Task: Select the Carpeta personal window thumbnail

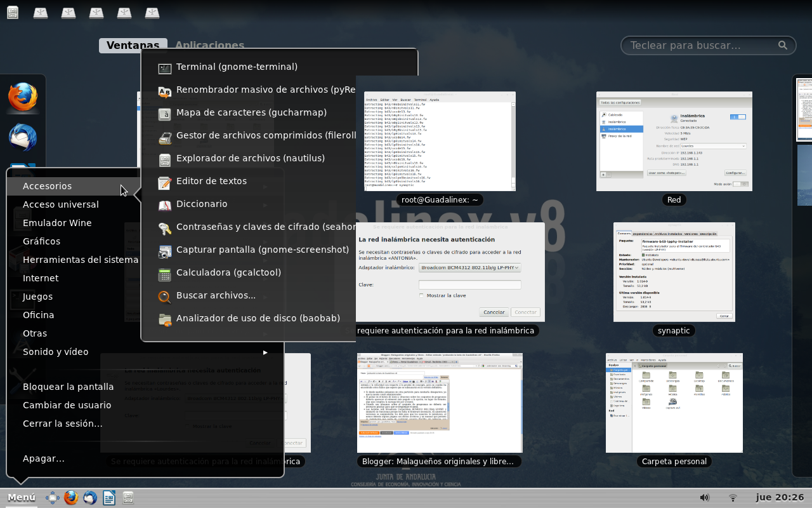Action: 674,403
